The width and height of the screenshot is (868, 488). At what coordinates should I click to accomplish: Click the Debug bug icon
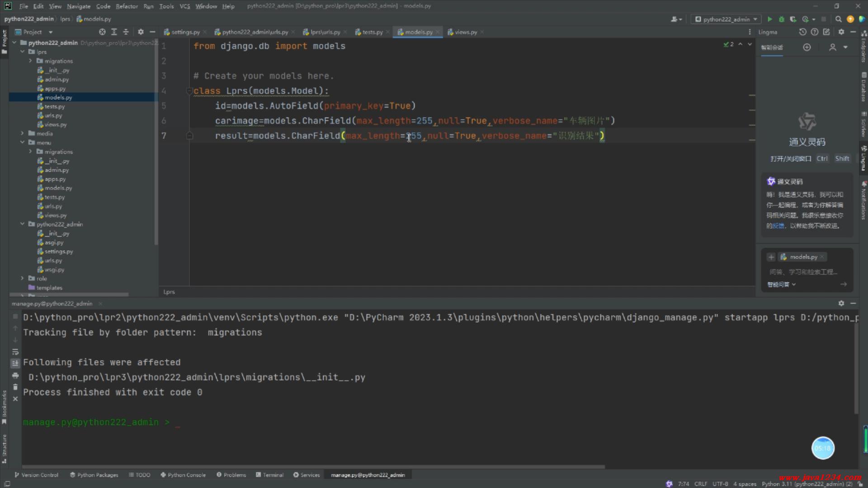(x=781, y=19)
